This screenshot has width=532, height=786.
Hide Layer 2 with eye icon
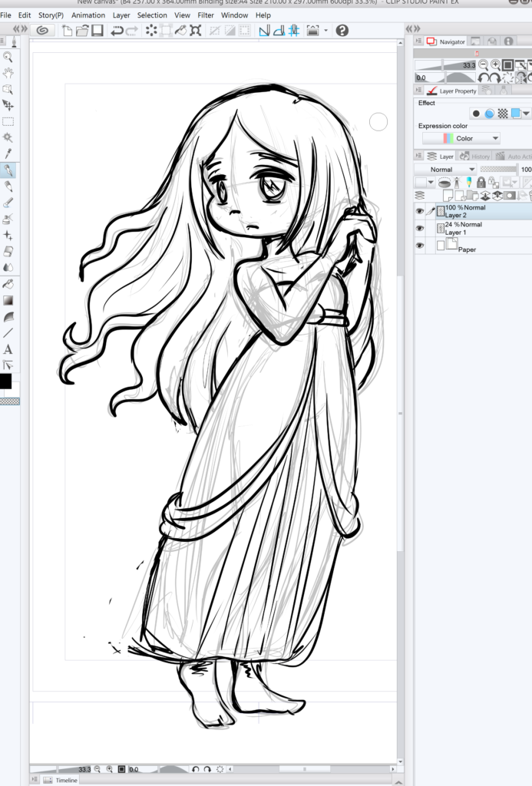point(420,211)
